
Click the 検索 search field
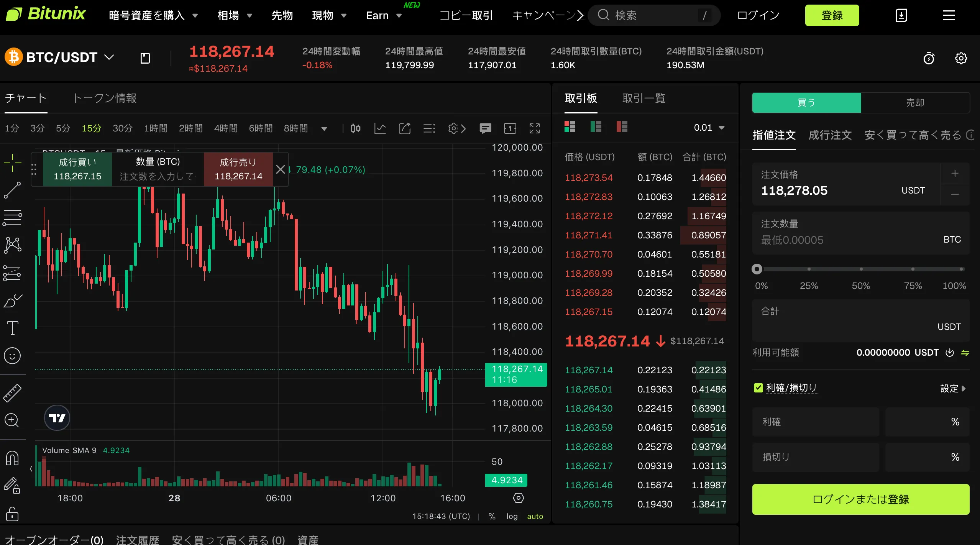click(x=654, y=15)
